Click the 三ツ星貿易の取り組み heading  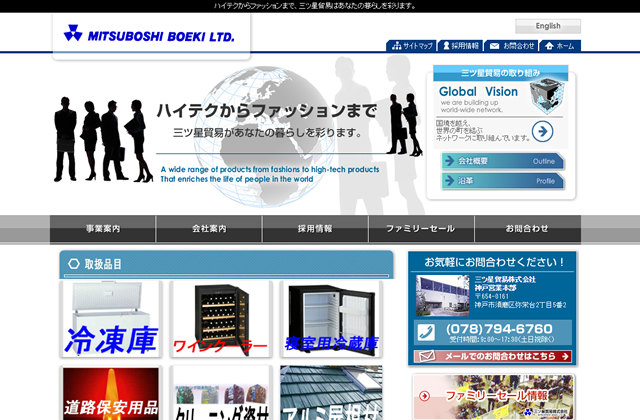(x=500, y=73)
